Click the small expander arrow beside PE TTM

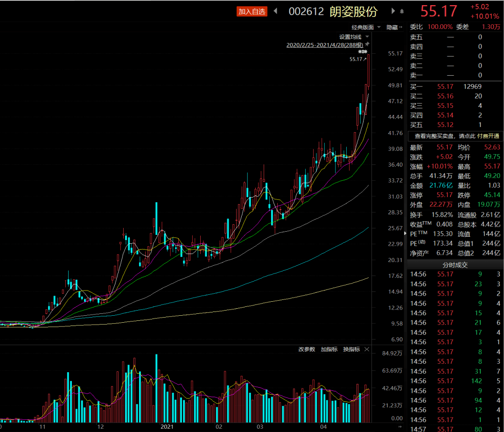click(x=406, y=234)
